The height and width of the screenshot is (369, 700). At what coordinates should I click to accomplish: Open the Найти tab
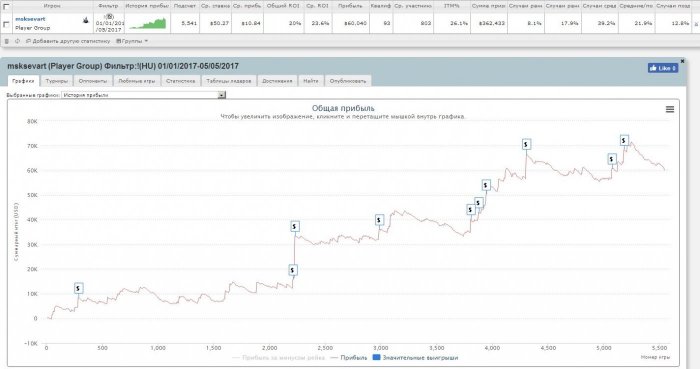click(311, 81)
